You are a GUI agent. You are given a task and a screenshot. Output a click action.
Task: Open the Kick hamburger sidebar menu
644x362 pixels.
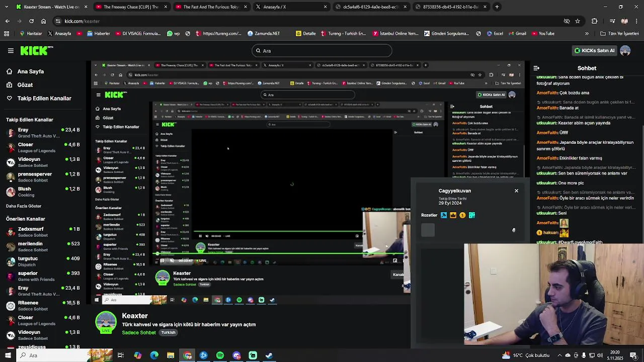[11, 51]
